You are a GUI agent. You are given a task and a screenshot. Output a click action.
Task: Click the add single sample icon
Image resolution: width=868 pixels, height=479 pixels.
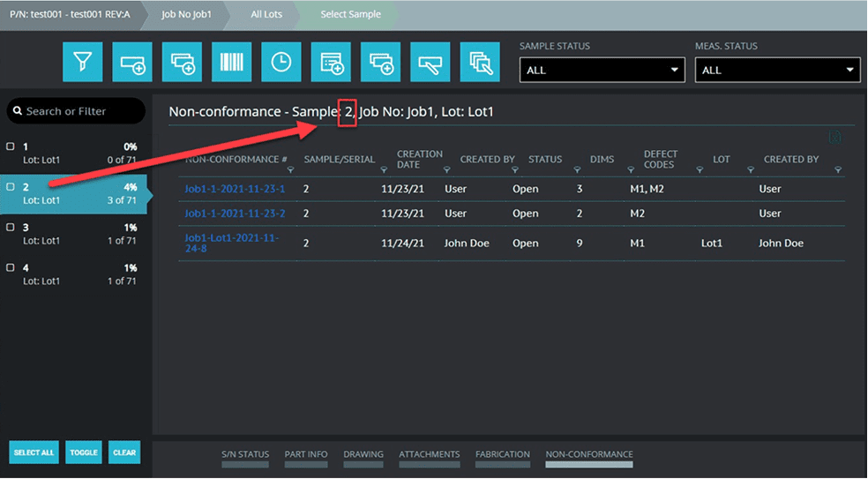point(132,62)
